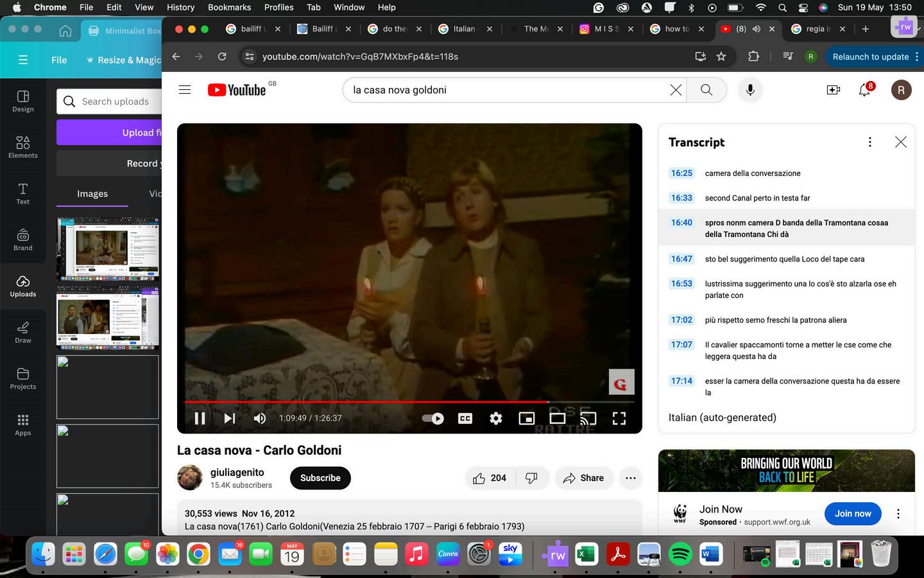Toggle theater mode on the player
Screen dimensions: 924x578
558,418
